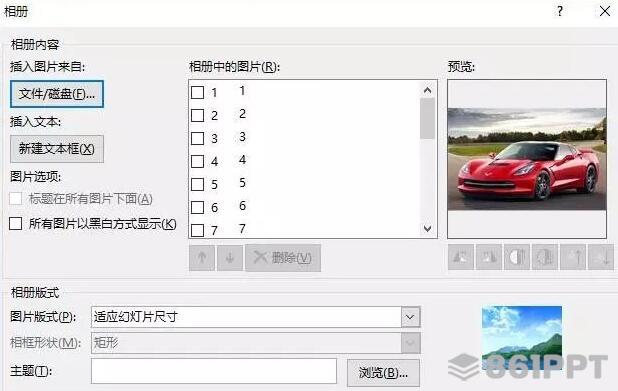This screenshot has height=391, width=618.
Task: Click the 新建文本框 button
Action: pyautogui.click(x=57, y=149)
